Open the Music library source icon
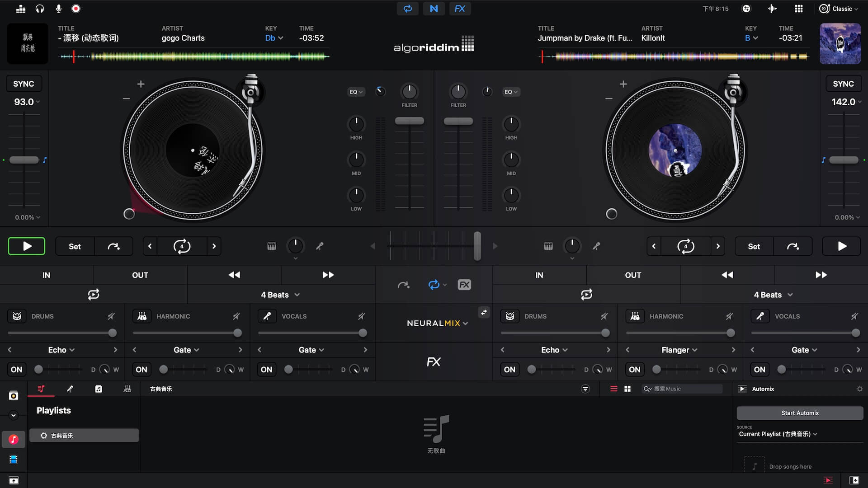 (x=14, y=439)
